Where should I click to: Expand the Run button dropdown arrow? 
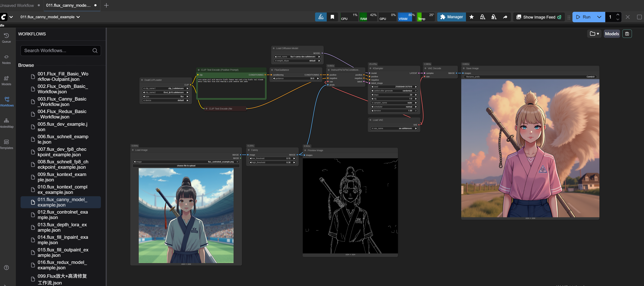(x=599, y=17)
